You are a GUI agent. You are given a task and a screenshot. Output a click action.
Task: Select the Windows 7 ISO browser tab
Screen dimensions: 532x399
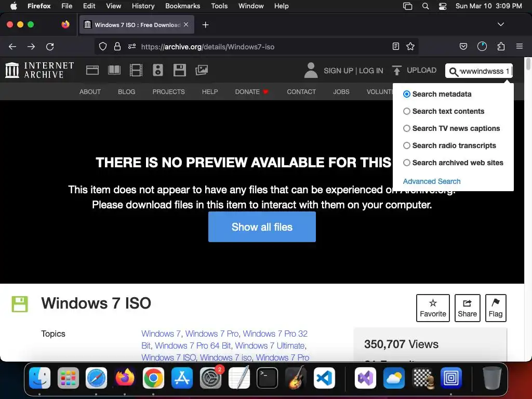coord(137,25)
